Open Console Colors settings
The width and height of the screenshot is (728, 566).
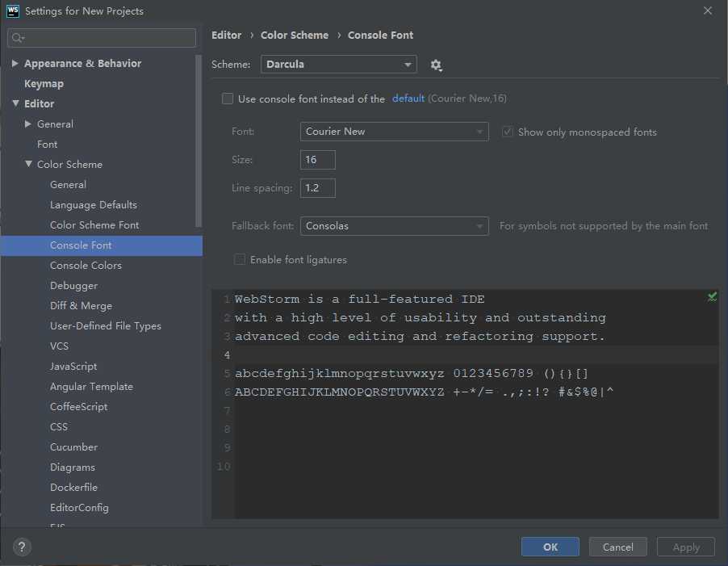[x=86, y=266]
